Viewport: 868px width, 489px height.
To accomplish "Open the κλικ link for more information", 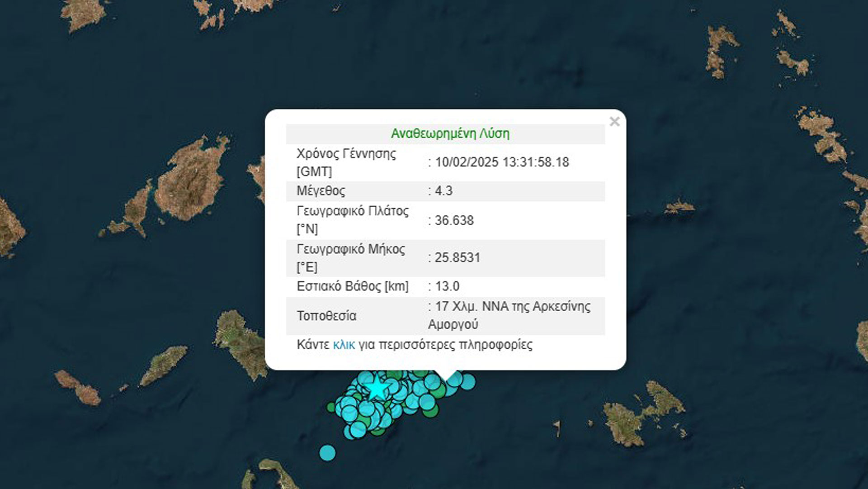I will click(344, 345).
